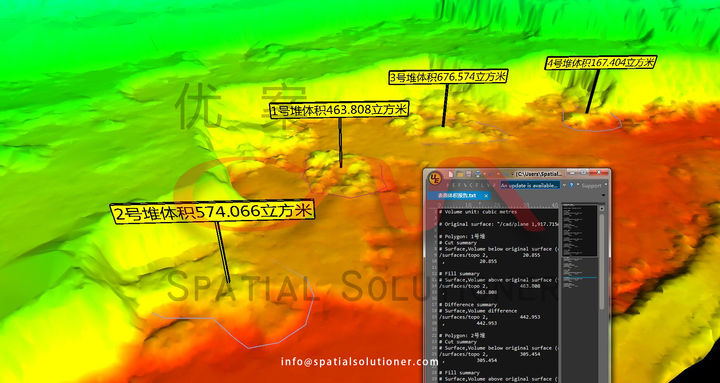Open the dropdown after the update notice

[x=564, y=185]
